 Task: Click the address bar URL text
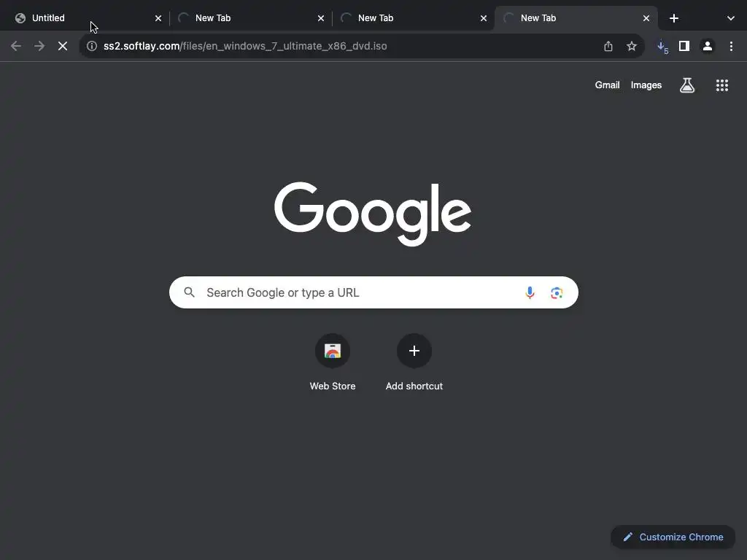pyautogui.click(x=245, y=46)
